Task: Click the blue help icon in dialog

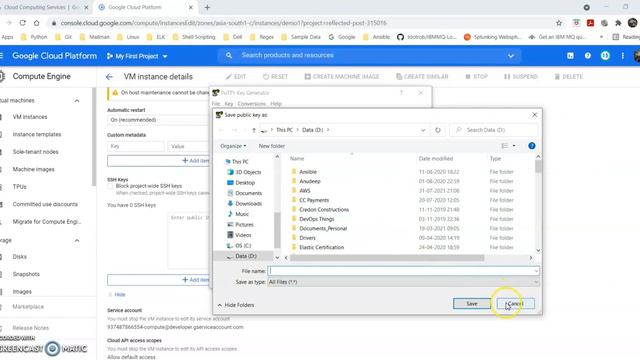Action: 531,146
